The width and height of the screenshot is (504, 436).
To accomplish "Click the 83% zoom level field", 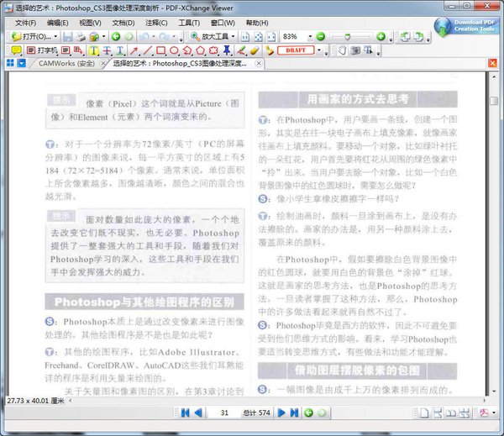I will tap(293, 36).
